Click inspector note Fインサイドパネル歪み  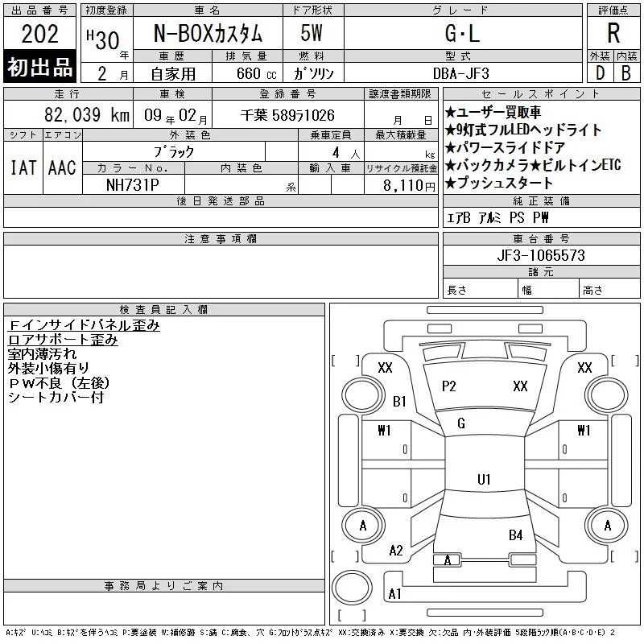84,325
